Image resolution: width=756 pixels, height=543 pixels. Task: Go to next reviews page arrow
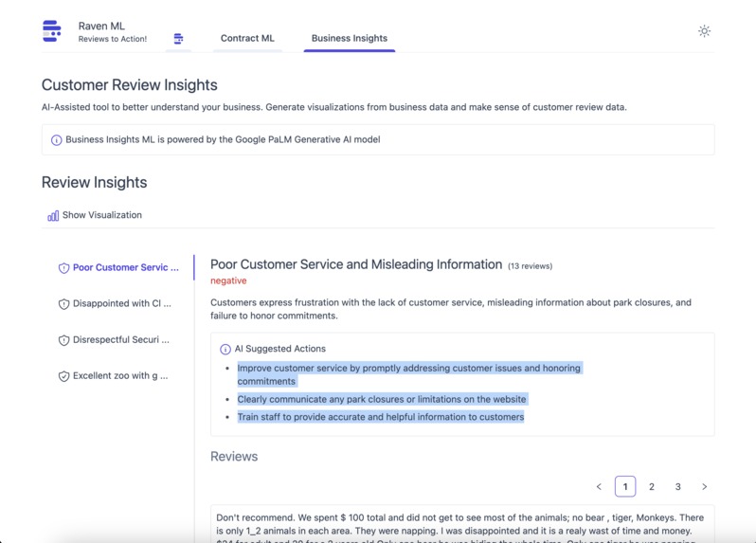705,486
